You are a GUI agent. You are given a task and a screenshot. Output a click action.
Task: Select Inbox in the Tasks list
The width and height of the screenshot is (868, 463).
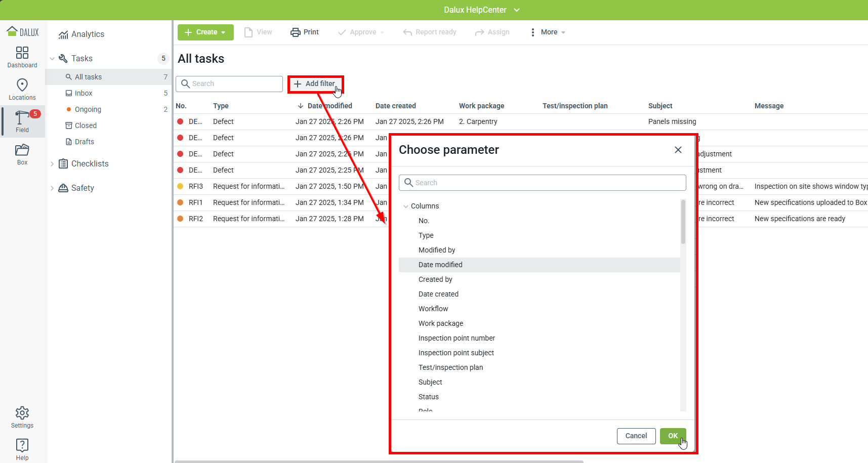(84, 93)
